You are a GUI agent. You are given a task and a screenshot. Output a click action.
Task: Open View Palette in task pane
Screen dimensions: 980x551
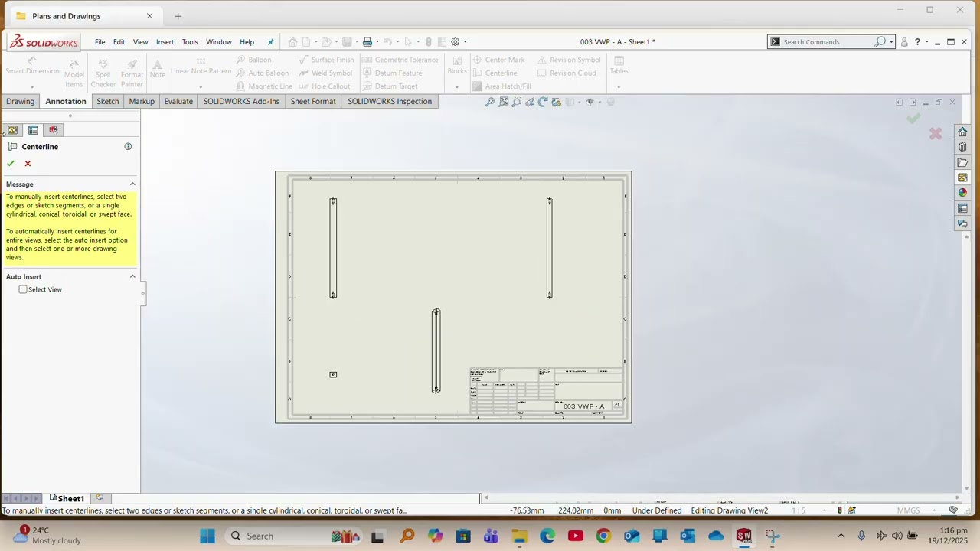962,178
